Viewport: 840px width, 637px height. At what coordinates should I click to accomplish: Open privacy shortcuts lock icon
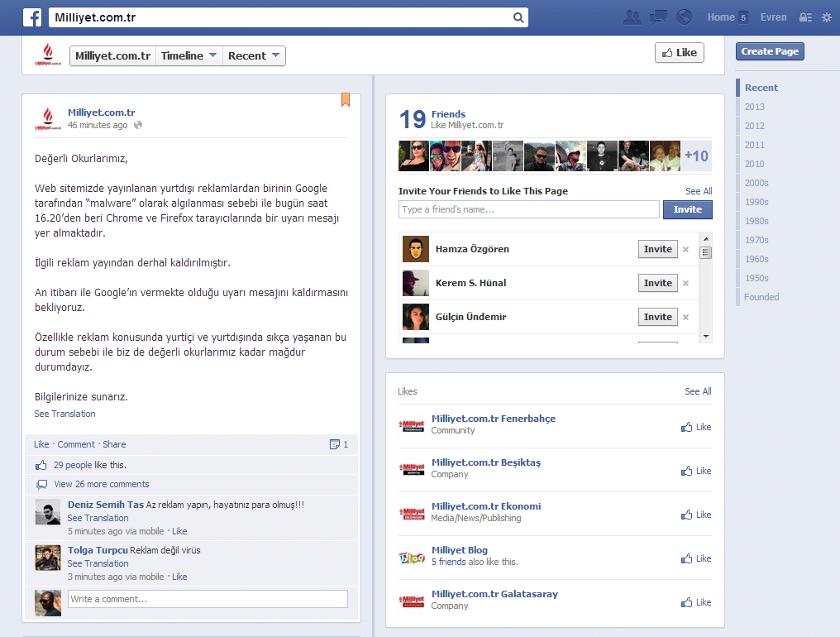coord(805,17)
